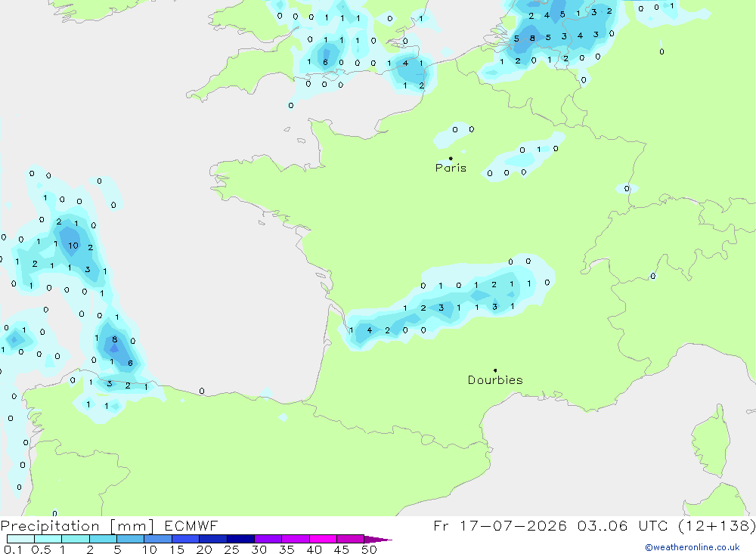Click the forecast date 'Fr 17-07-2026'
This screenshot has height=554, width=756.
click(x=500, y=525)
